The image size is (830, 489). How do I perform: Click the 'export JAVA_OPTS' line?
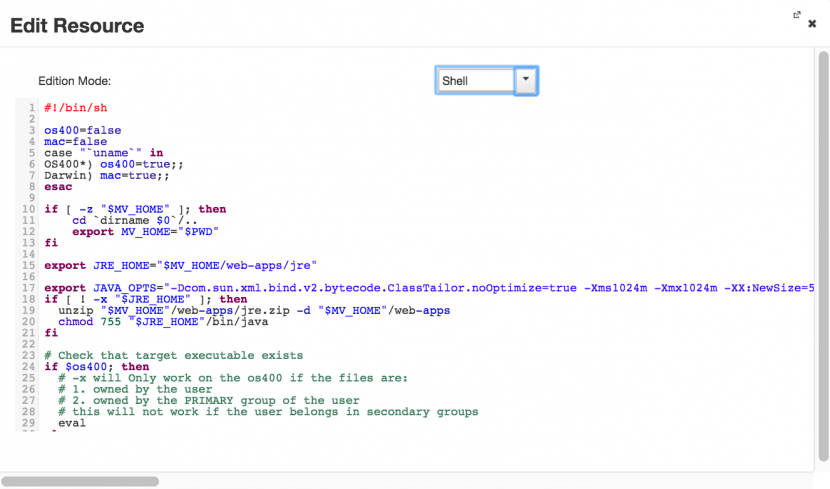(429, 288)
